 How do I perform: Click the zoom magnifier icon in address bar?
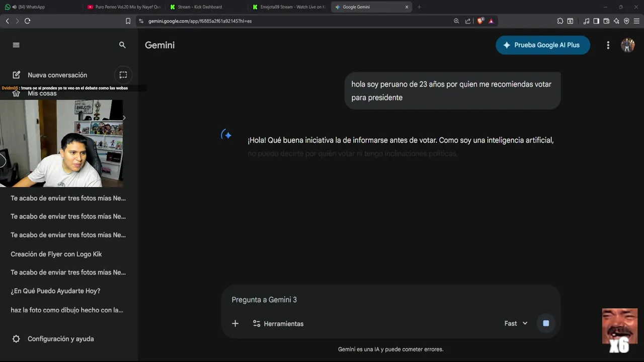pyautogui.click(x=456, y=21)
